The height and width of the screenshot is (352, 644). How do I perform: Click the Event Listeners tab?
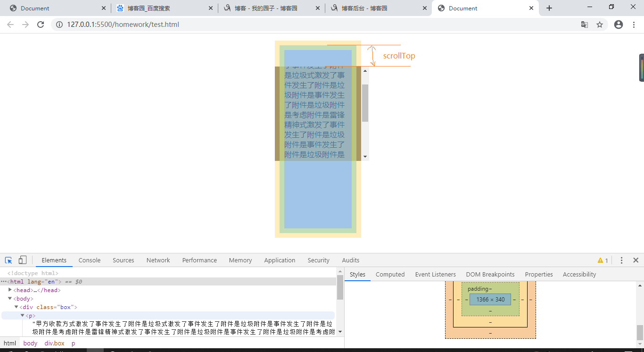point(435,274)
